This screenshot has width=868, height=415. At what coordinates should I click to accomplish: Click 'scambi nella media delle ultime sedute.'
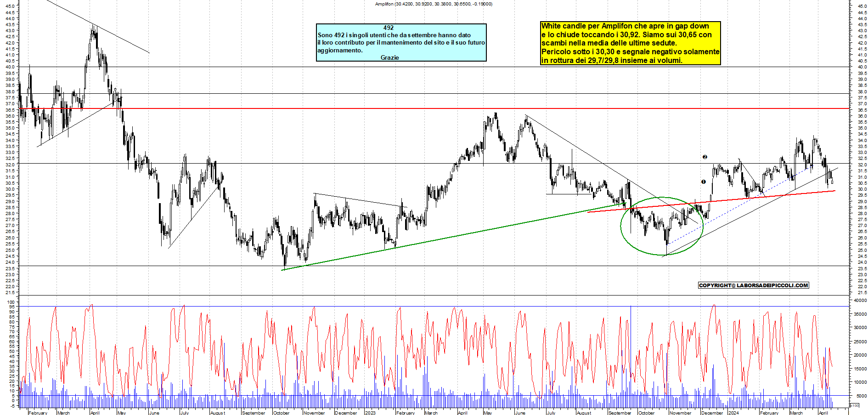tap(609, 43)
